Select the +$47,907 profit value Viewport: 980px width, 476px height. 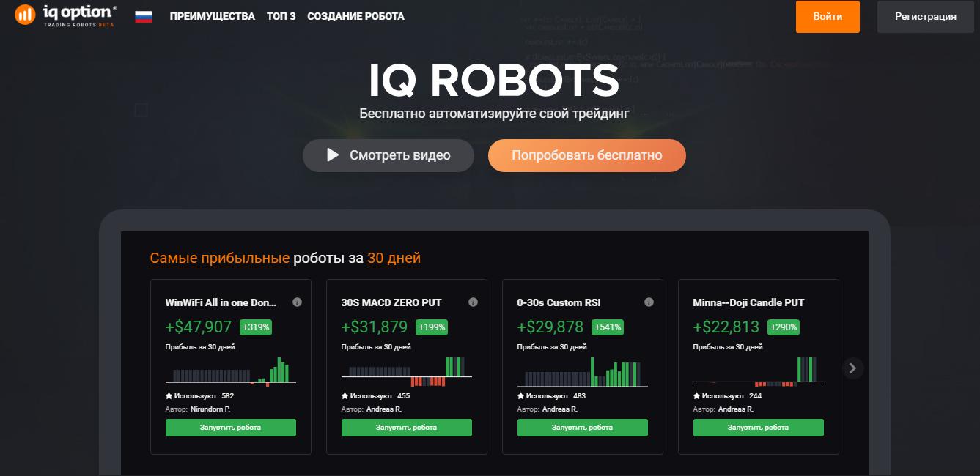tap(199, 327)
